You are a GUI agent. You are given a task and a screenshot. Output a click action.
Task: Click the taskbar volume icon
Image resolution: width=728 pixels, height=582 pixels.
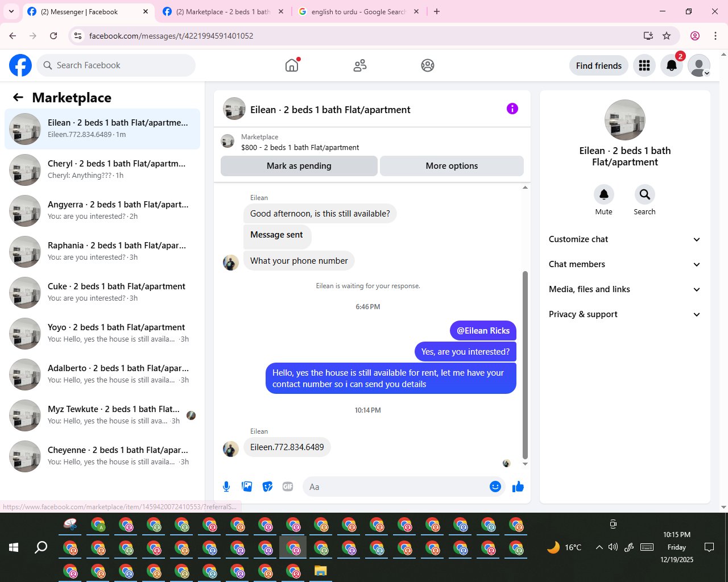(613, 547)
